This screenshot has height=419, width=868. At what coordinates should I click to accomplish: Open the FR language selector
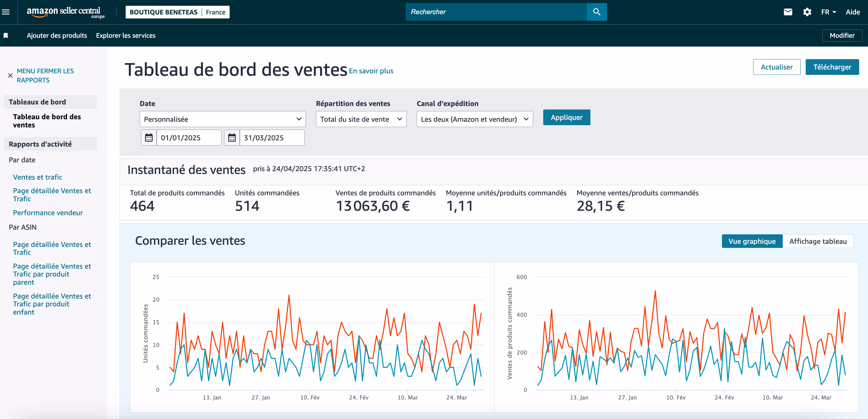click(828, 12)
